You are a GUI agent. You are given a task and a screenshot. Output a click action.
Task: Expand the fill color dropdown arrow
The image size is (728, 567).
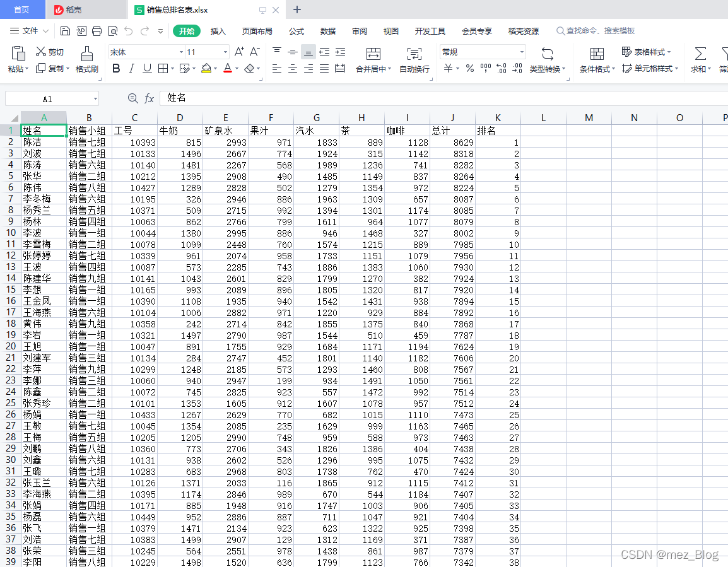point(215,69)
